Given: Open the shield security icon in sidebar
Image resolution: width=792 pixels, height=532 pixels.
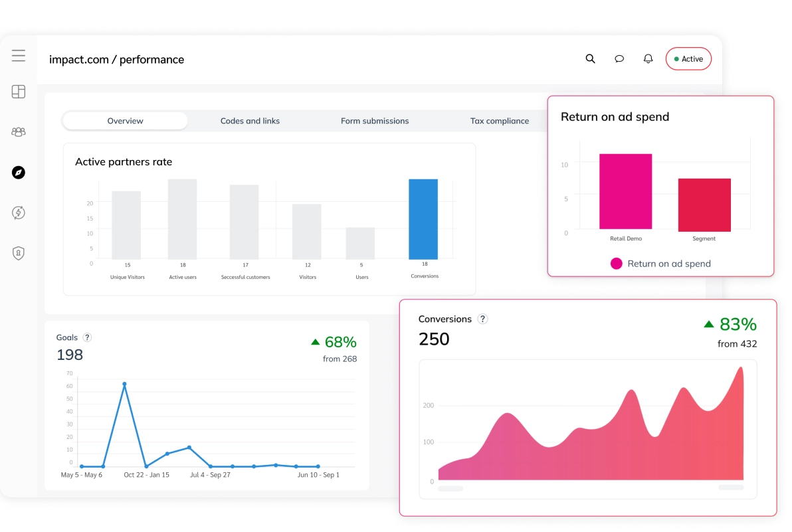Looking at the screenshot, I should tap(19, 253).
